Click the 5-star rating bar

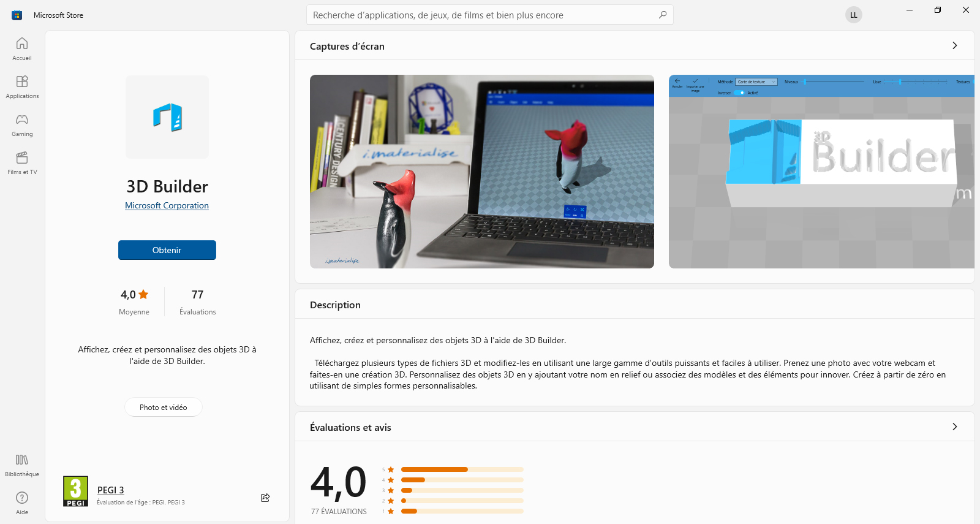pyautogui.click(x=462, y=469)
